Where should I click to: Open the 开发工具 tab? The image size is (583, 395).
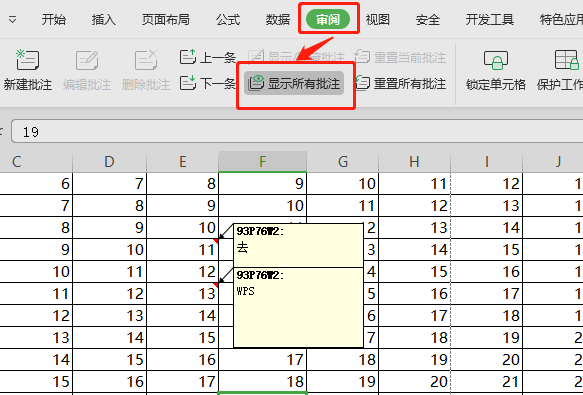[x=490, y=19]
